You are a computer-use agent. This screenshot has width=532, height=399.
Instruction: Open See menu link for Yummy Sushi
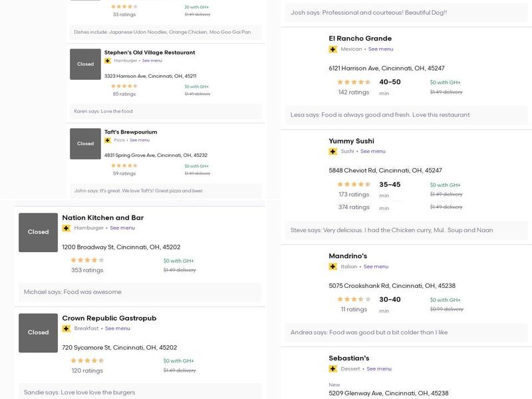[373, 152]
